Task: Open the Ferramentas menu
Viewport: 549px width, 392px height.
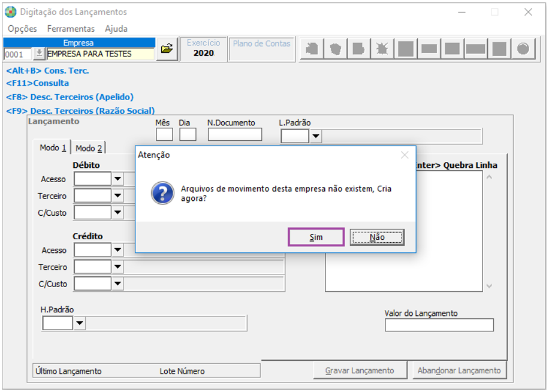Action: click(71, 29)
